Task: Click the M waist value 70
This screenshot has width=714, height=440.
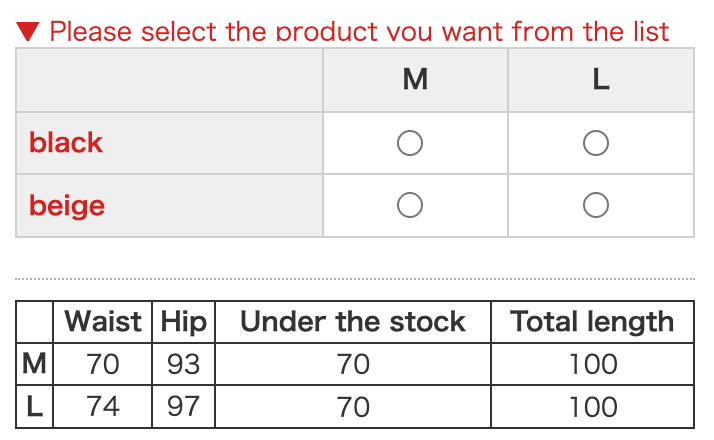Action: [x=103, y=364]
